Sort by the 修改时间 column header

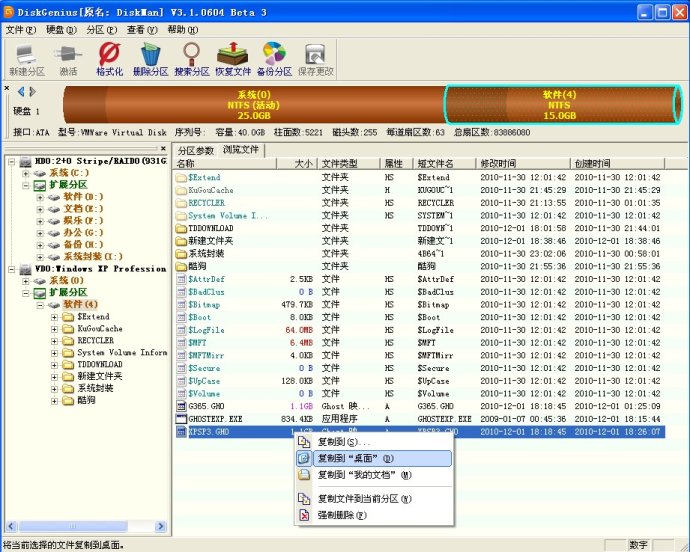click(523, 164)
